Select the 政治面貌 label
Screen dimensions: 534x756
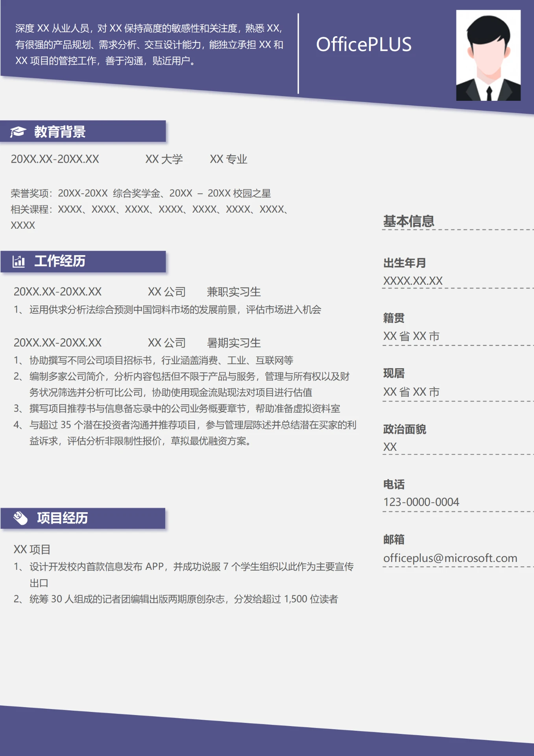tap(405, 429)
